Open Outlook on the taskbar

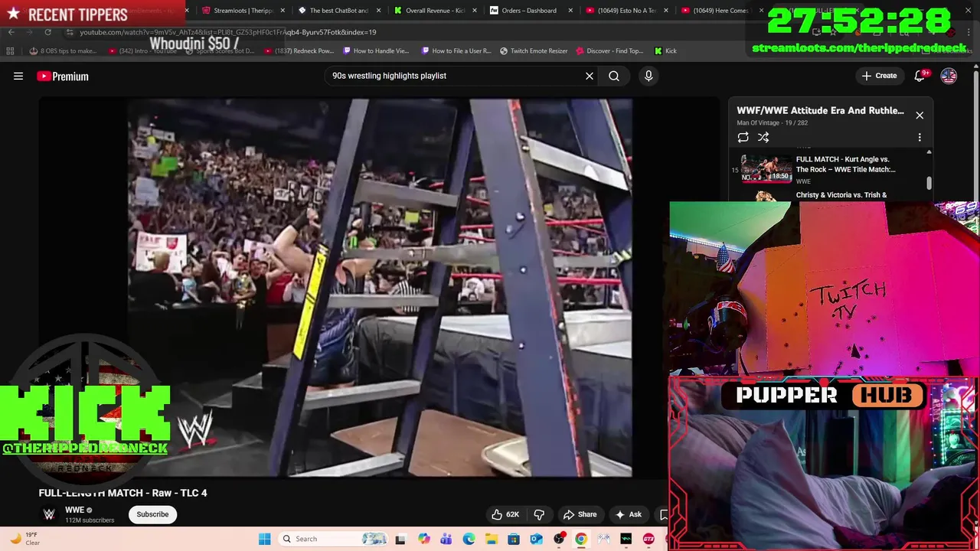point(536,539)
